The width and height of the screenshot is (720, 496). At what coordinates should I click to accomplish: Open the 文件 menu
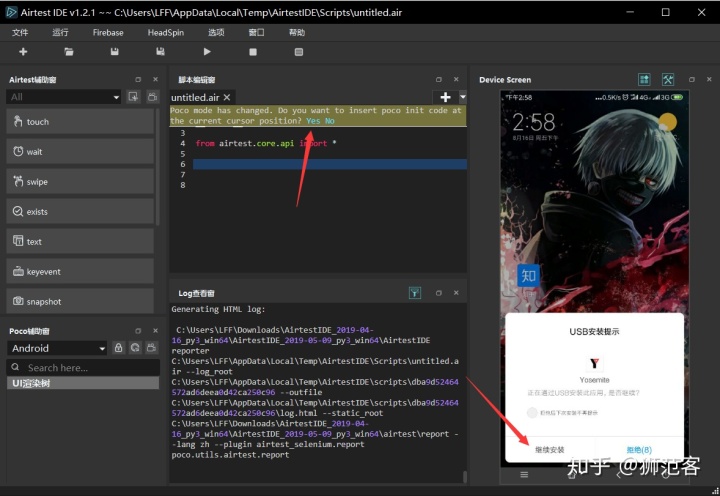pos(20,32)
